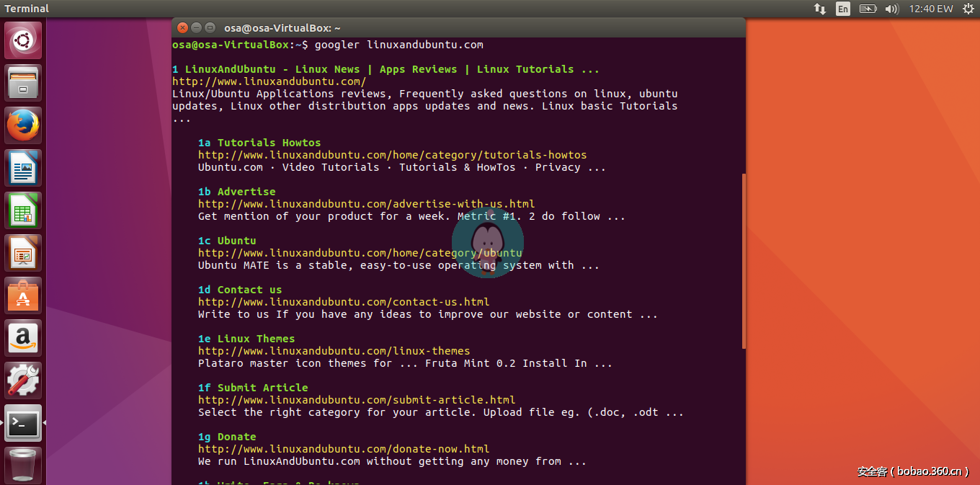Open LibreOffice Writer from launcher
This screenshot has height=485, width=980.
coord(24,168)
